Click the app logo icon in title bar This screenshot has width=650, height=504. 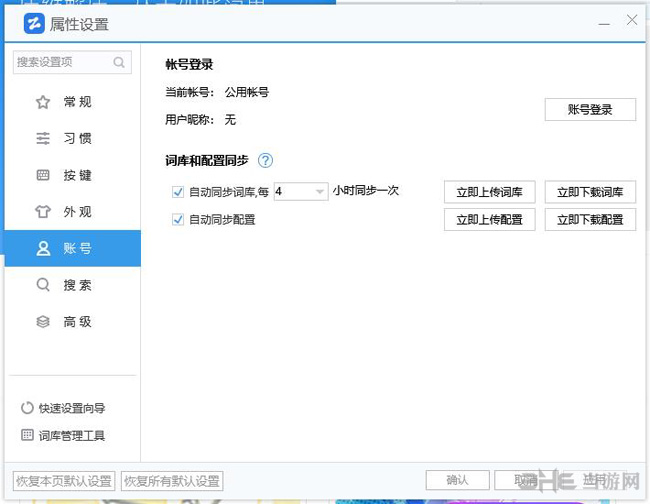pos(34,24)
